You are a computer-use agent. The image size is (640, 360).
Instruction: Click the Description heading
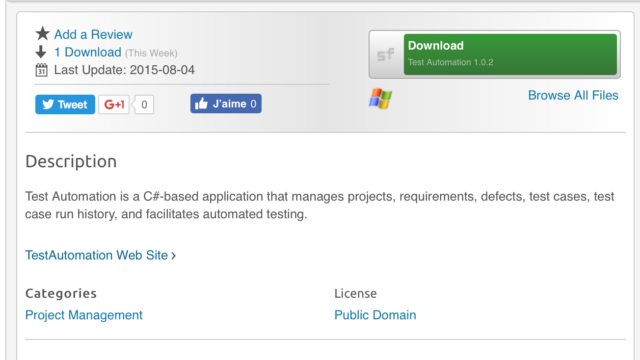(71, 162)
